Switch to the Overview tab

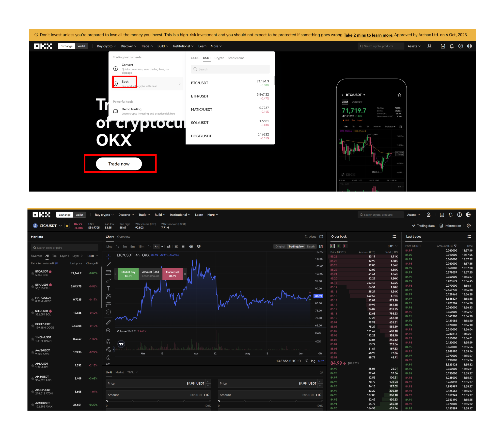(x=124, y=237)
